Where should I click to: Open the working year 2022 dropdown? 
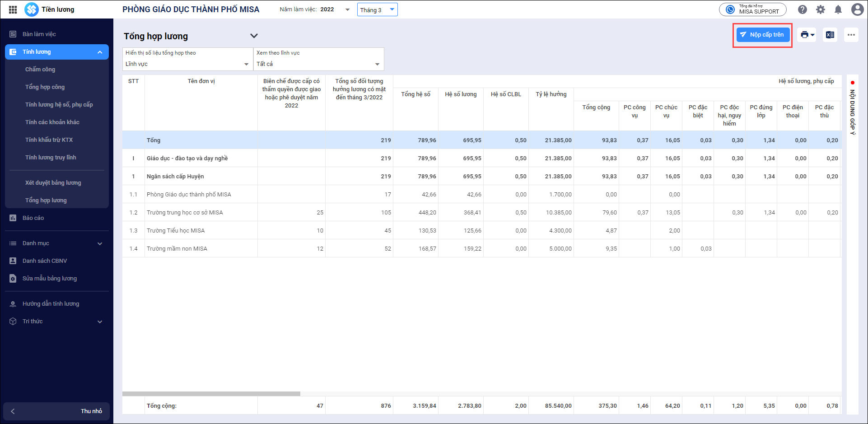pyautogui.click(x=336, y=9)
